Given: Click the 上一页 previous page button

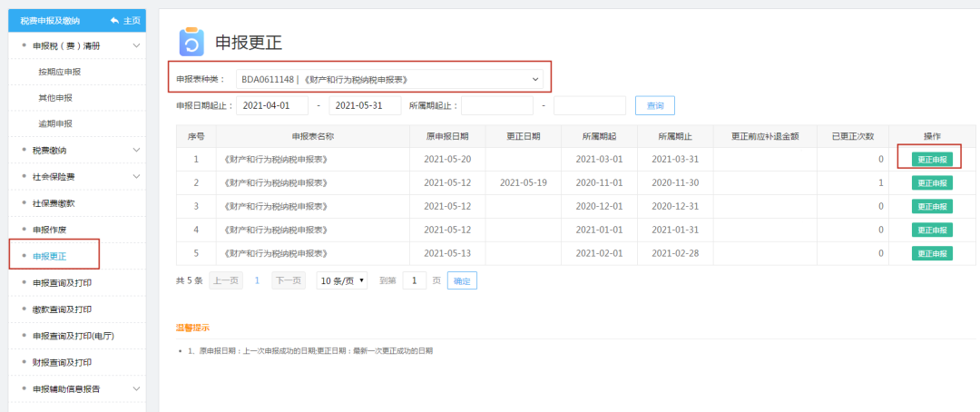Looking at the screenshot, I should pos(225,280).
